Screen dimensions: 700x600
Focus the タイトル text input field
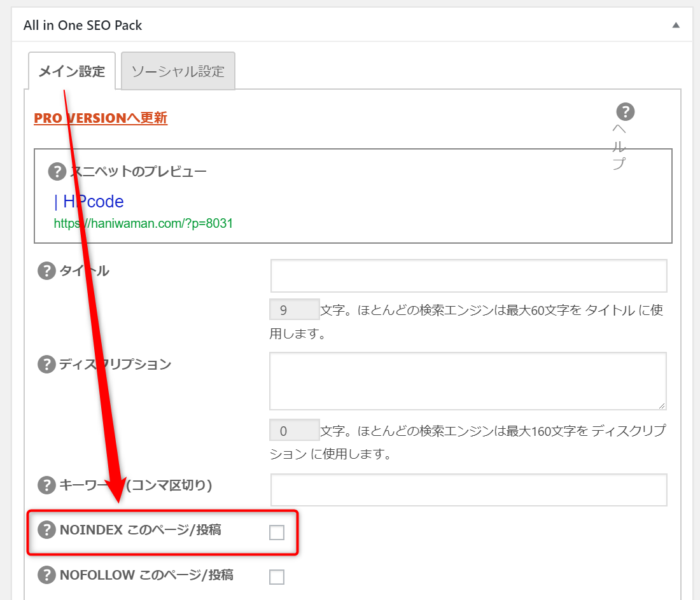[x=468, y=275]
